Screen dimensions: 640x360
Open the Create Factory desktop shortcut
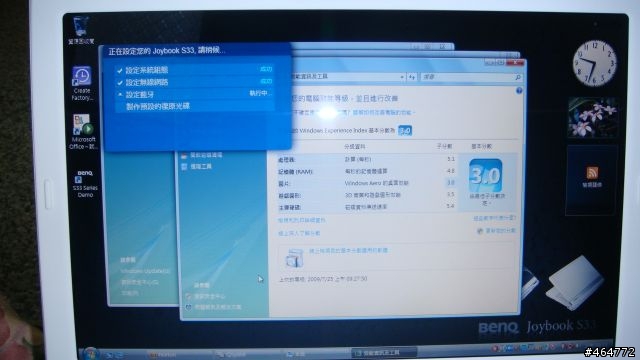82,83
